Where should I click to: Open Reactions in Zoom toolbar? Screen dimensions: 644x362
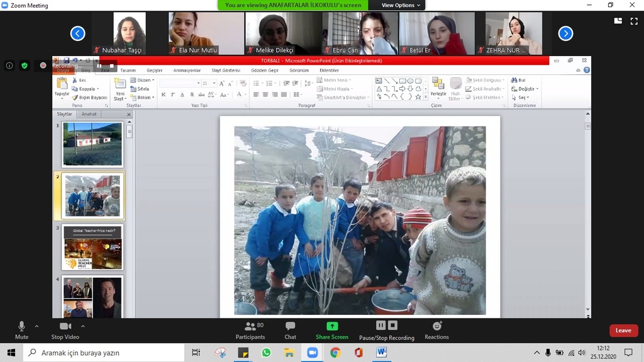436,331
